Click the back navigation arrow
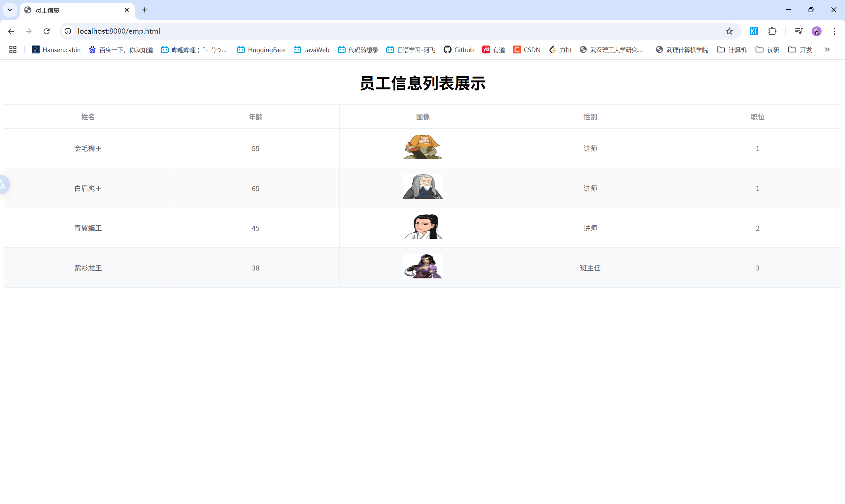Screen dimensions: 845x504 pyautogui.click(x=11, y=31)
